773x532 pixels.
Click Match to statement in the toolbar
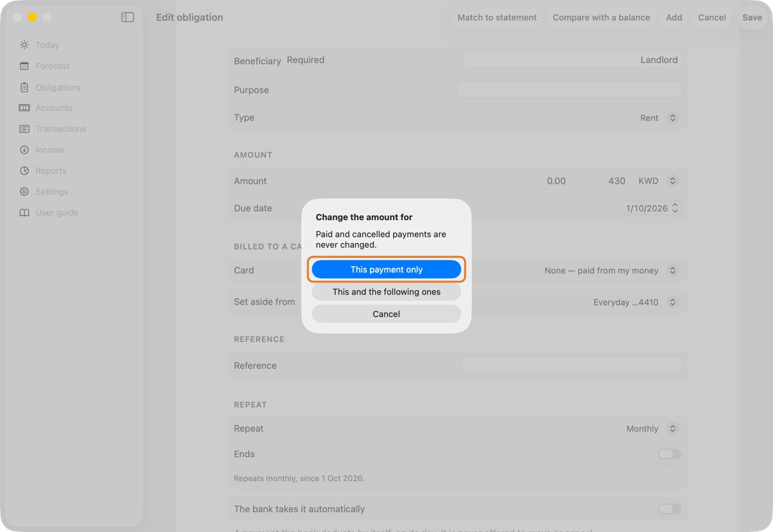click(x=497, y=17)
